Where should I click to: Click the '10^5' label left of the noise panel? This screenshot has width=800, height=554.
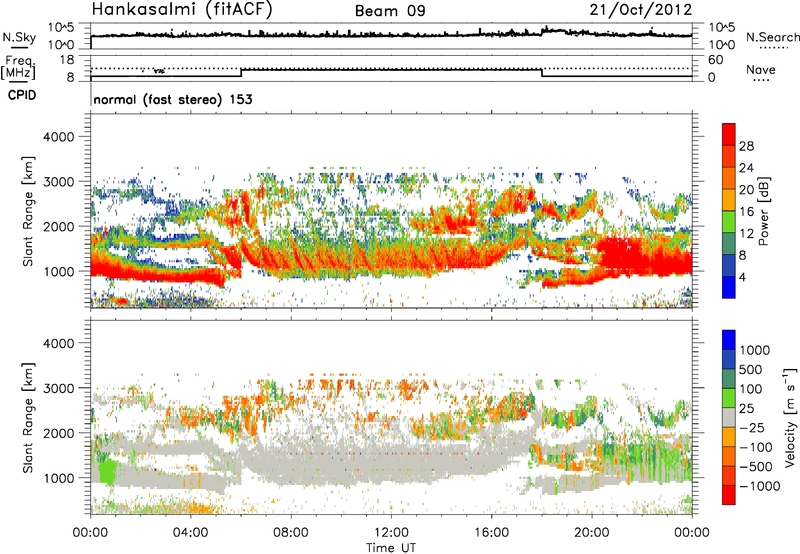[61, 28]
